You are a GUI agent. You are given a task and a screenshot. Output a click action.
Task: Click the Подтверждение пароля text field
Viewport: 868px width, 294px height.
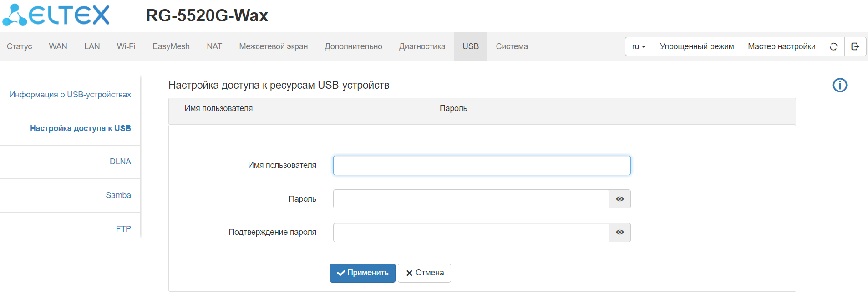(x=471, y=232)
